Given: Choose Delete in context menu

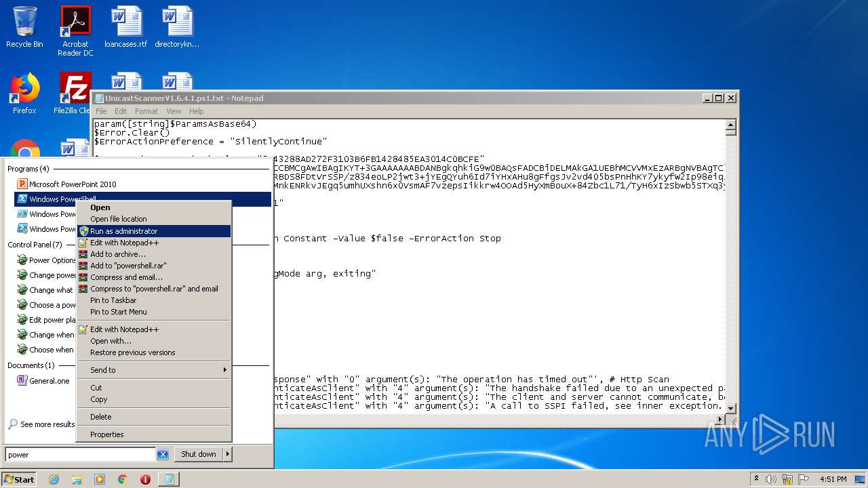Looking at the screenshot, I should [154, 417].
